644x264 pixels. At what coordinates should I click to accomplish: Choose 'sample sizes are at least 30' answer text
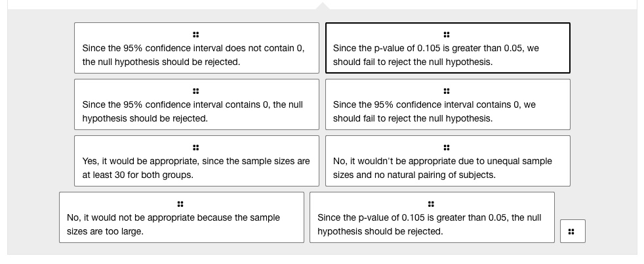(x=196, y=168)
